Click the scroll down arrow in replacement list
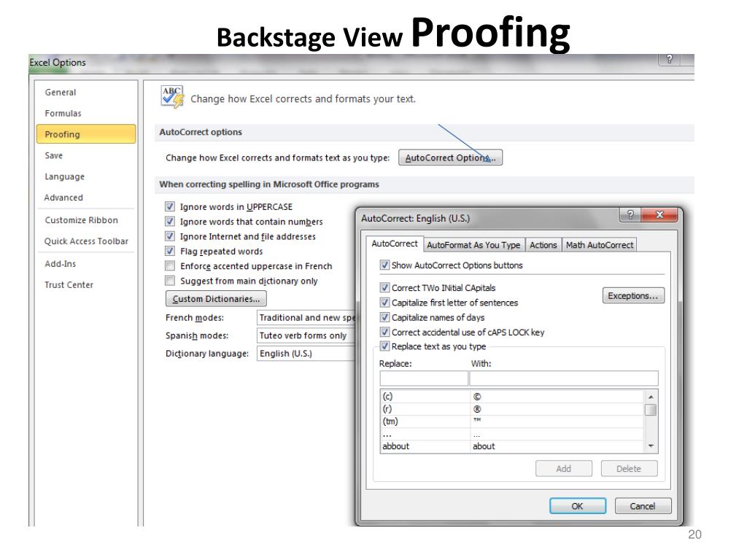The height and width of the screenshot is (560, 747). [651, 446]
